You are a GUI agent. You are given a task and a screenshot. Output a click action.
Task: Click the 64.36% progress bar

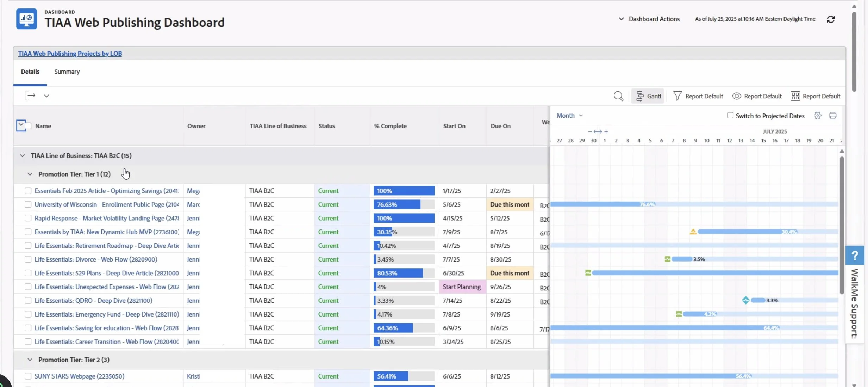pyautogui.click(x=404, y=328)
